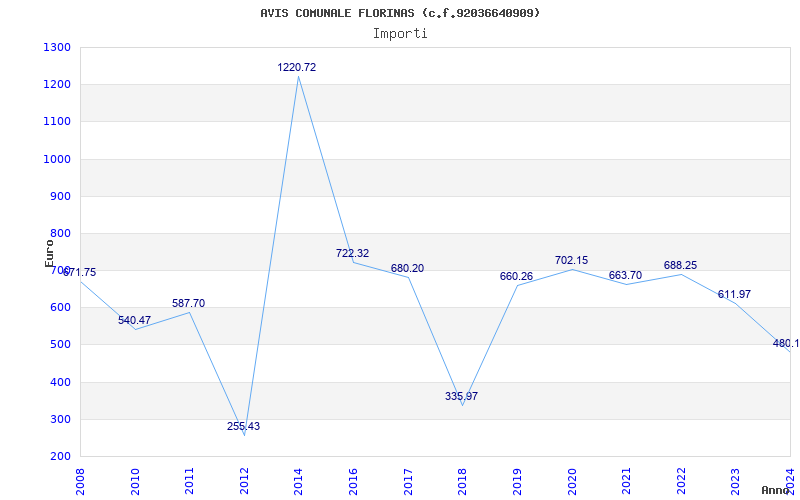The height and width of the screenshot is (500, 800).
Task: Select the 611.97 data label
Action: click(734, 294)
